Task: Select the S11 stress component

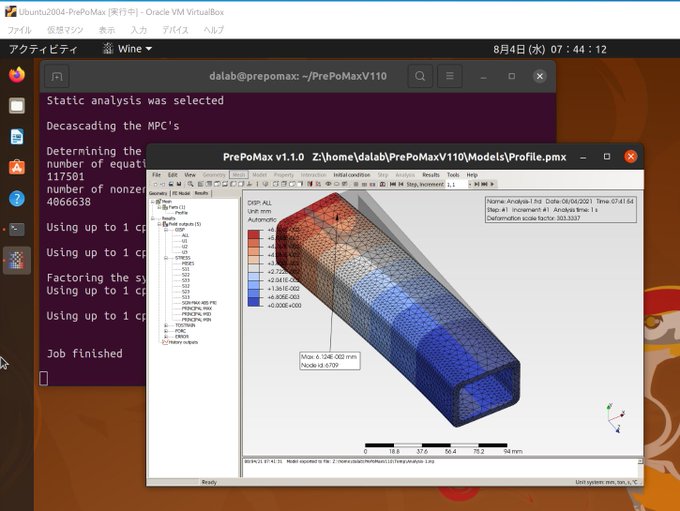Action: [186, 269]
